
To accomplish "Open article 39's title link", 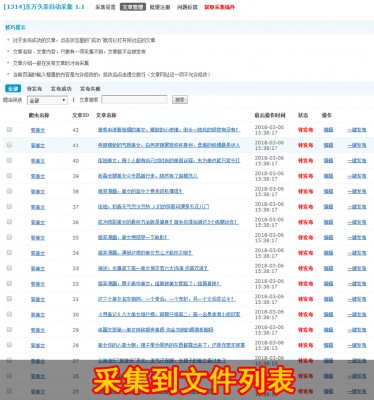I will click(148, 176).
